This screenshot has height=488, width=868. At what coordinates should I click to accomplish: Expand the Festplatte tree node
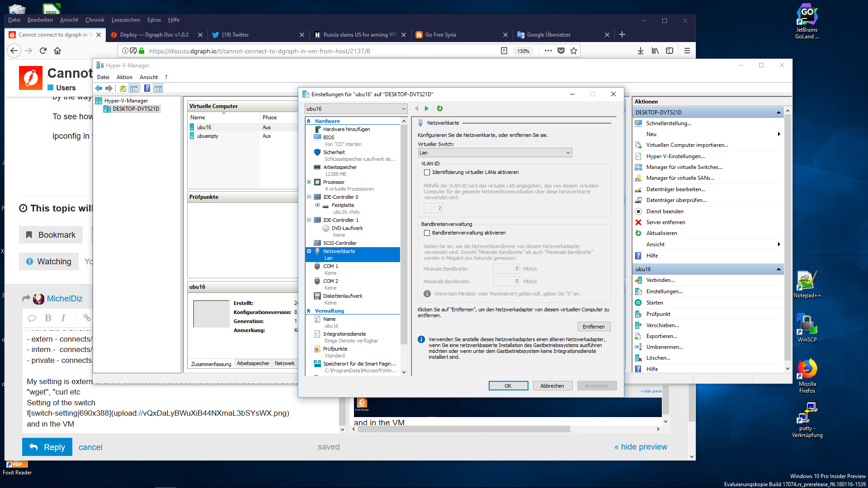317,205
